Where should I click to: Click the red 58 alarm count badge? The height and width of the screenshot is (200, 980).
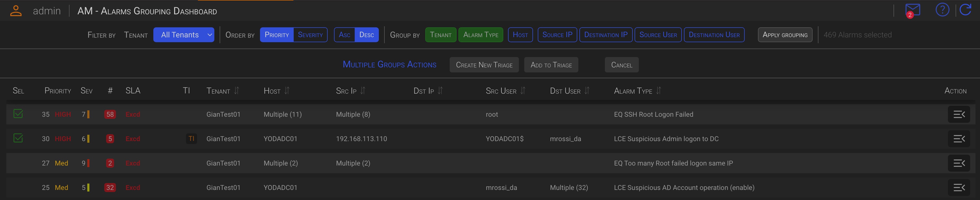point(110,114)
